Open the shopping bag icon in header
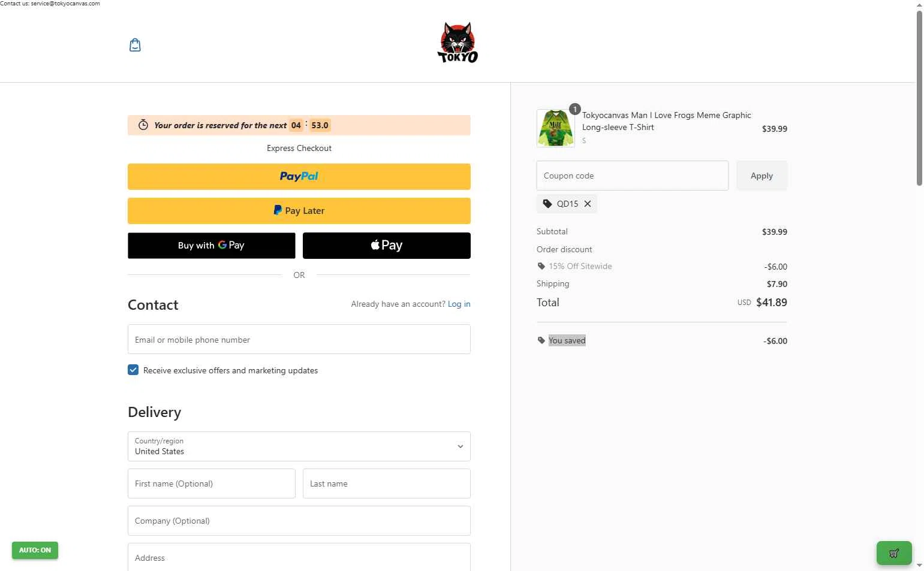Screen dimensions: 924x571 pos(135,45)
